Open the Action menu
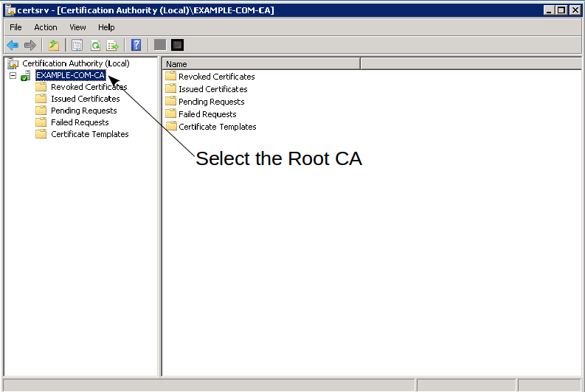The width and height of the screenshot is (585, 392). (45, 27)
